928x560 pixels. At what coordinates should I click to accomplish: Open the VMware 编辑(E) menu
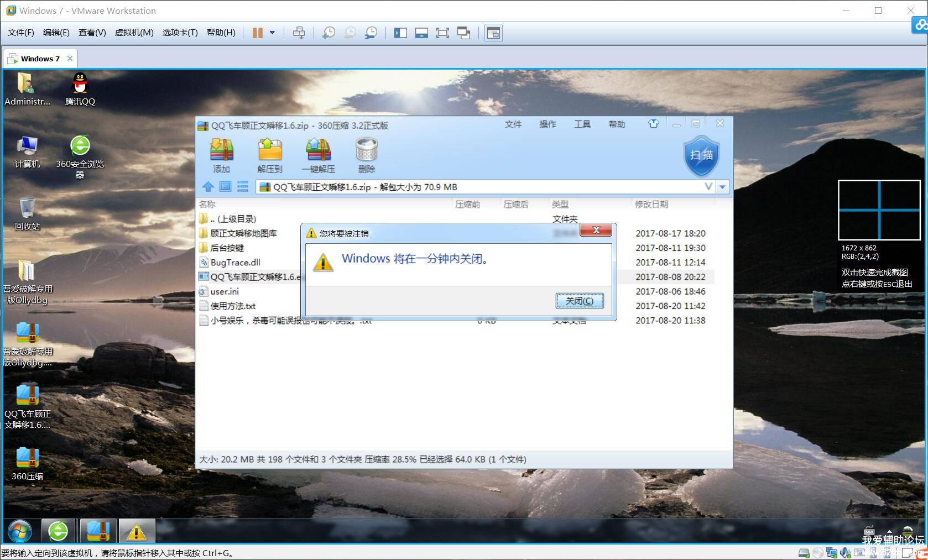coord(56,33)
